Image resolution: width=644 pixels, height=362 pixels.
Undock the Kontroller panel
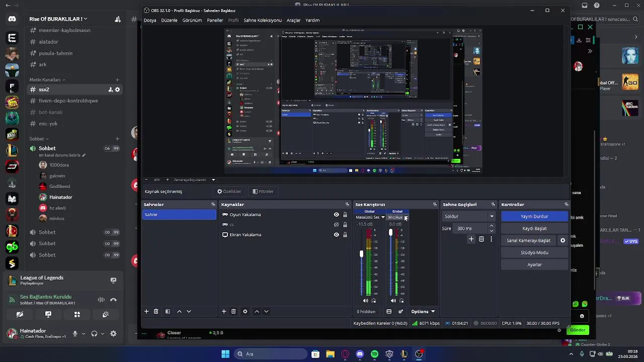pyautogui.click(x=566, y=205)
